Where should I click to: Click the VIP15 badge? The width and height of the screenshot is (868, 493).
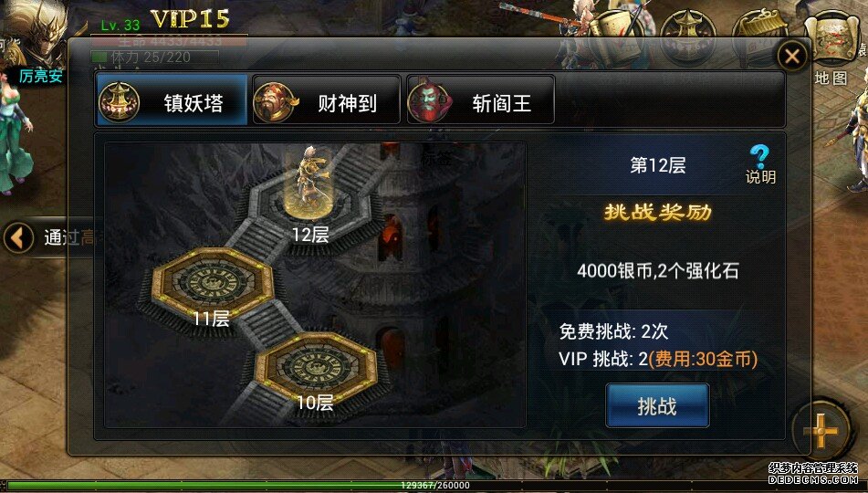(x=190, y=19)
